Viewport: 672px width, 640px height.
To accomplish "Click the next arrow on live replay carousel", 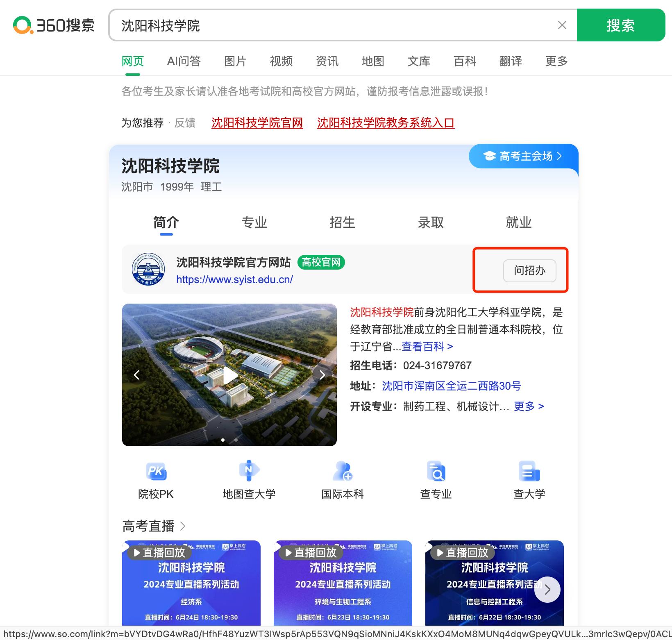I will 547,590.
